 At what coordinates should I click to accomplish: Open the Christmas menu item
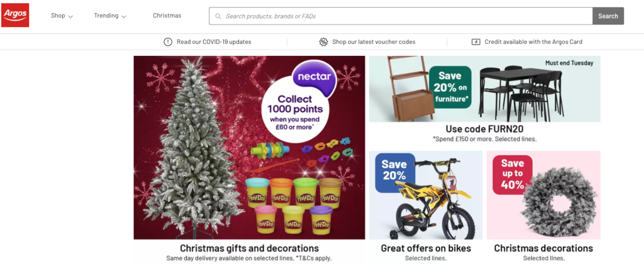(167, 16)
